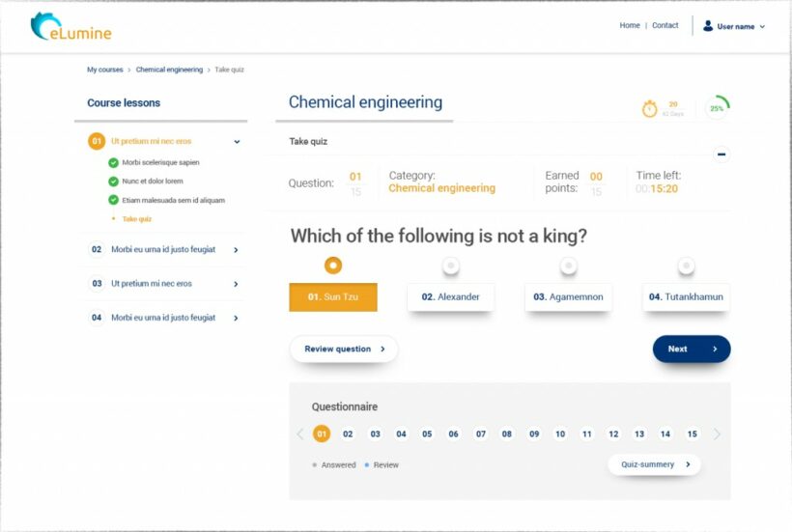Screen dimensions: 792x532
Task: Click the Next button
Action: click(x=692, y=349)
